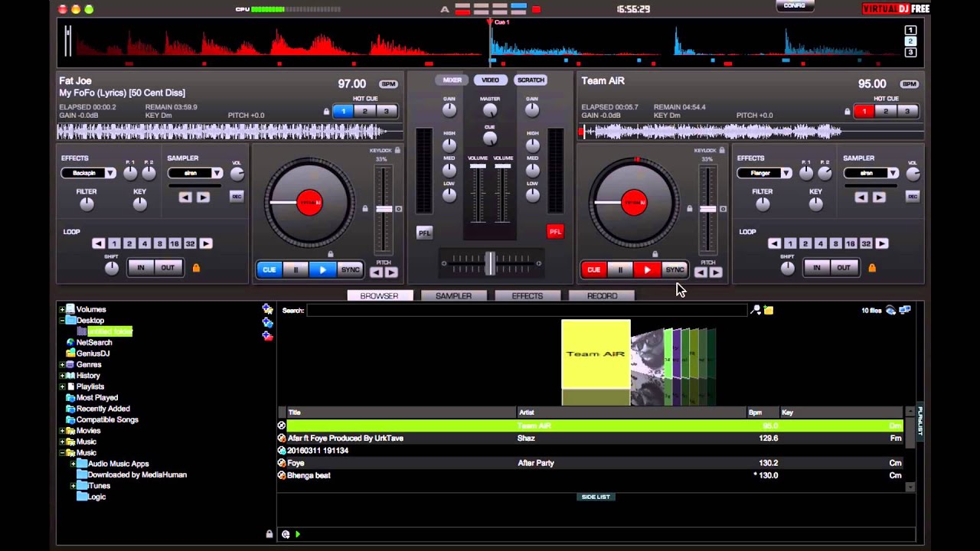This screenshot has width=980, height=551.
Task: Pause the left deck
Action: [296, 269]
